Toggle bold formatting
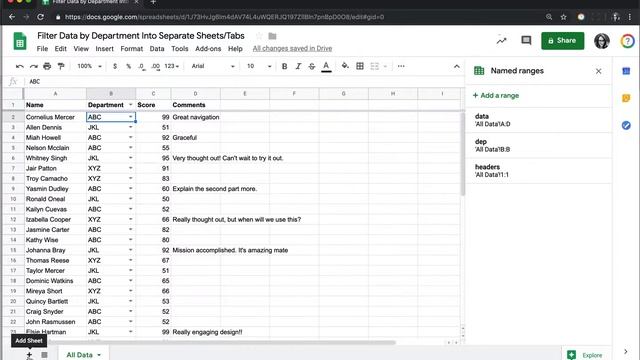The width and height of the screenshot is (640, 360). click(284, 66)
